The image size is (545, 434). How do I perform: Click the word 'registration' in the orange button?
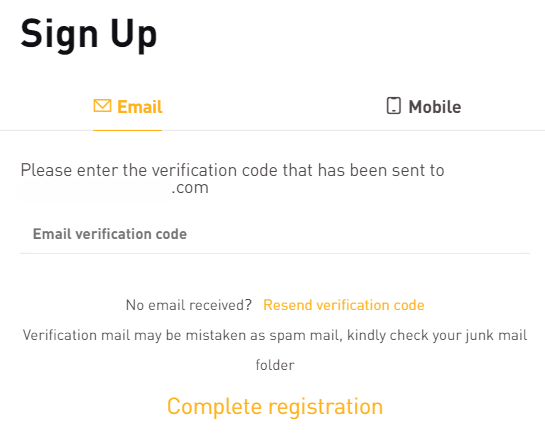(326, 407)
